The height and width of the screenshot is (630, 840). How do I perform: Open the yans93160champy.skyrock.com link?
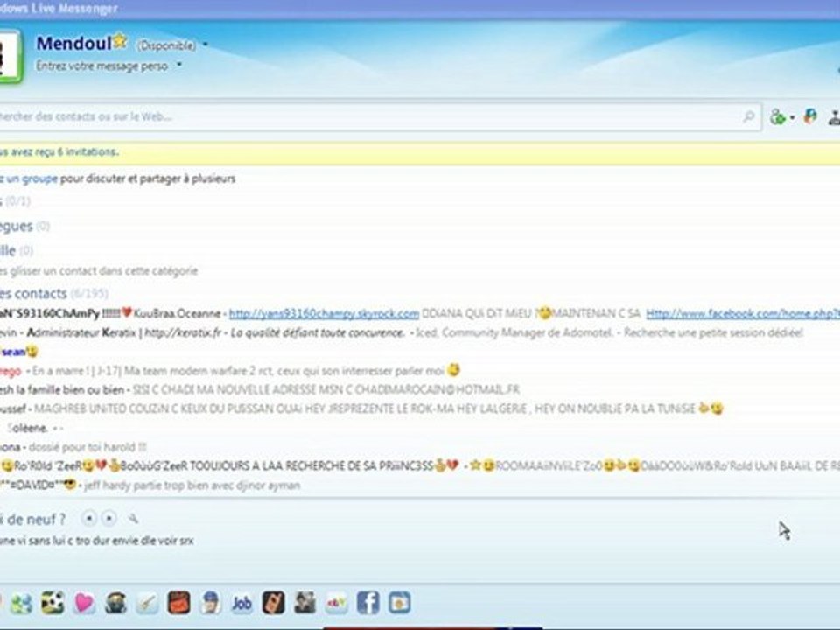[x=324, y=314]
